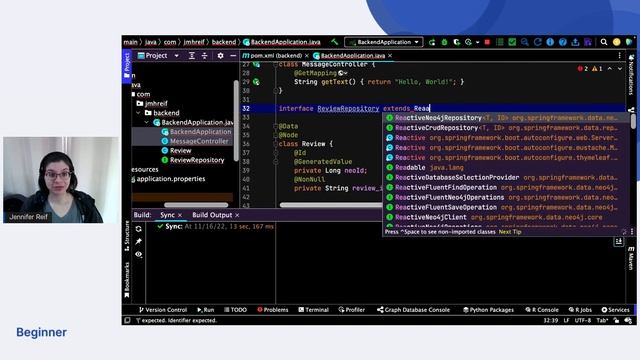Select application.properties file in tree
The image size is (640, 360).
pyautogui.click(x=169, y=178)
